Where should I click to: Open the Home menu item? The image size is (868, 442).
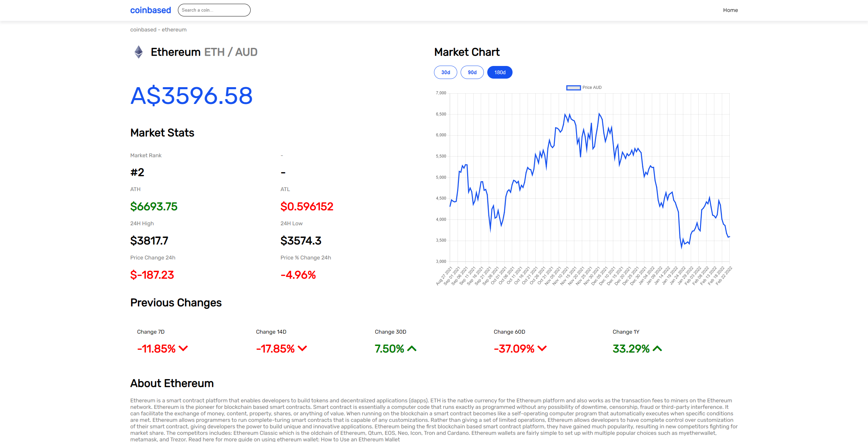[730, 10]
